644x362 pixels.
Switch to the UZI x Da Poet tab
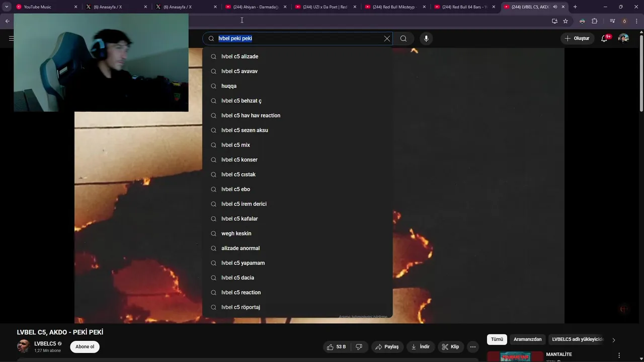pyautogui.click(x=325, y=7)
